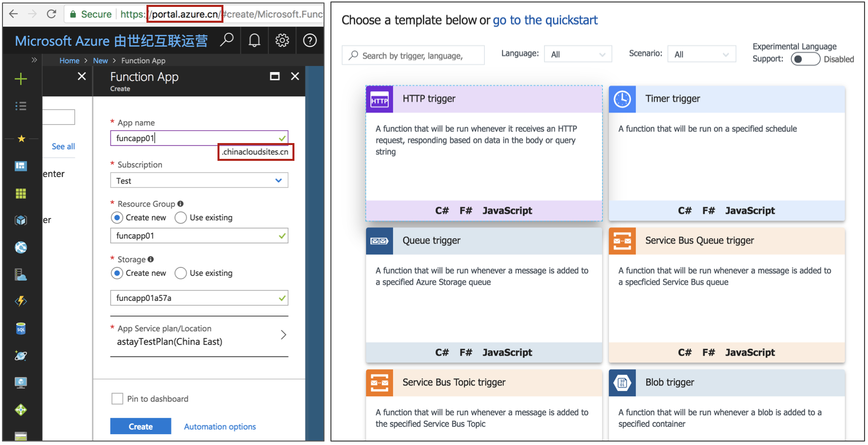Select Use existing under Resource Group
The height and width of the screenshot is (445, 868).
click(x=181, y=218)
